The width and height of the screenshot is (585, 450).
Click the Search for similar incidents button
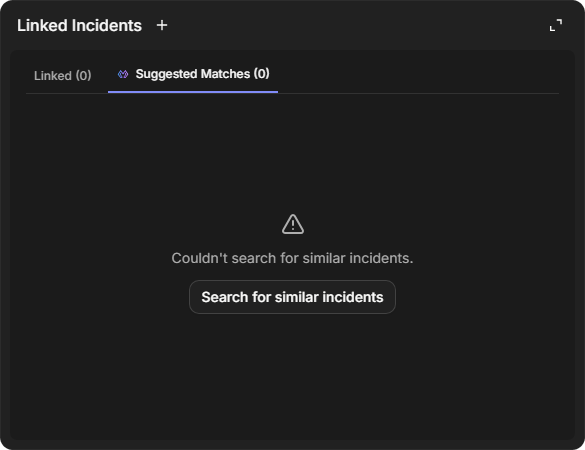(x=292, y=297)
